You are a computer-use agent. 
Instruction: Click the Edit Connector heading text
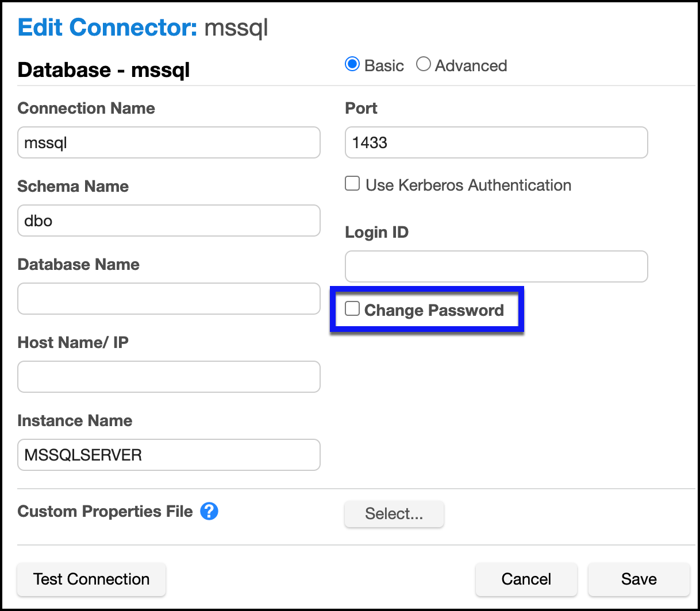[x=107, y=28]
